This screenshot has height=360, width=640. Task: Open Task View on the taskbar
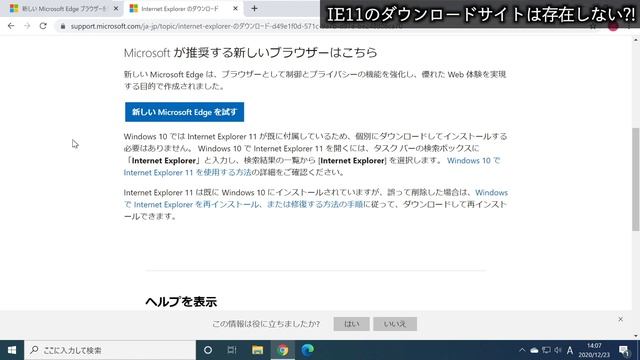[232, 350]
